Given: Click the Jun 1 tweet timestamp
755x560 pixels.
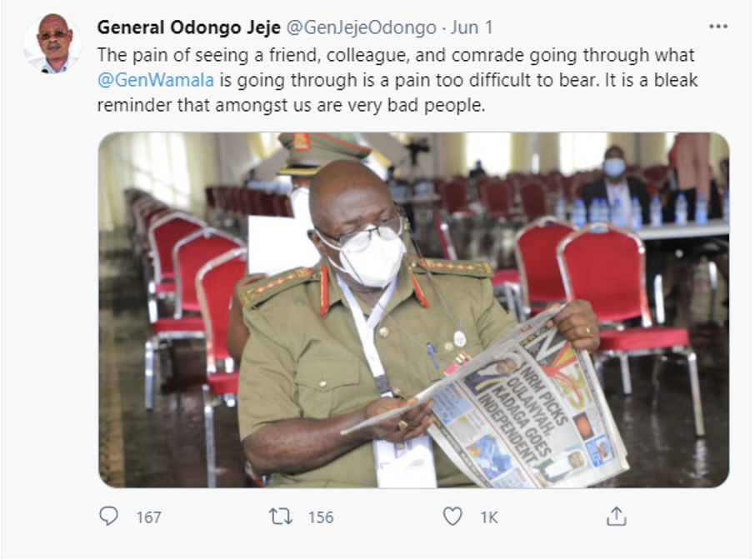Looking at the screenshot, I should click(472, 27).
